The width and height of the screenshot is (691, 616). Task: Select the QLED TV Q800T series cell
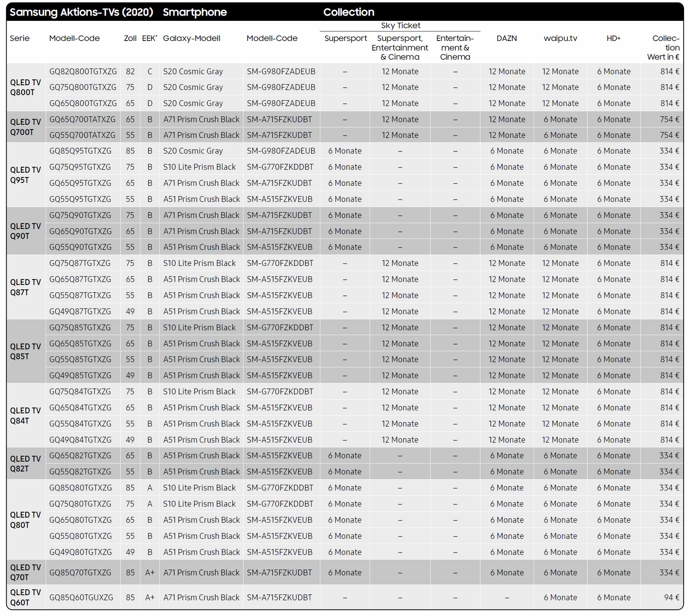25,87
